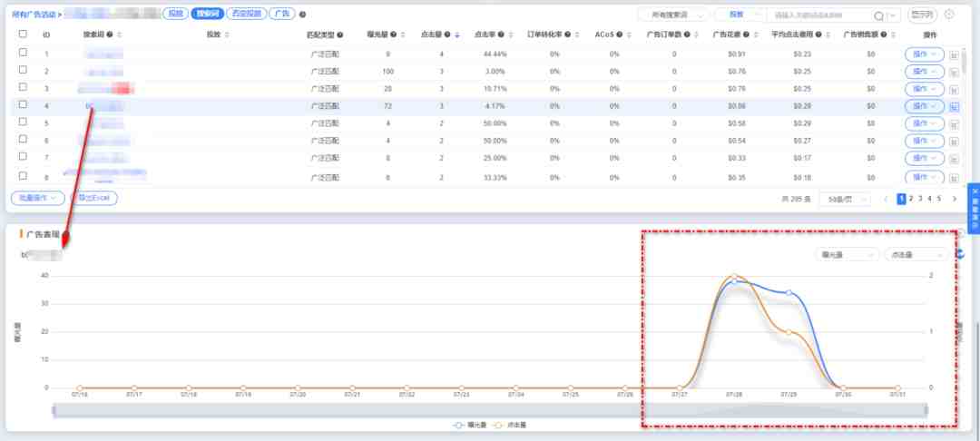This screenshot has height=441, width=980.
Task: Click blue refresh icon beside chart dropdowns
Action: pyautogui.click(x=961, y=254)
